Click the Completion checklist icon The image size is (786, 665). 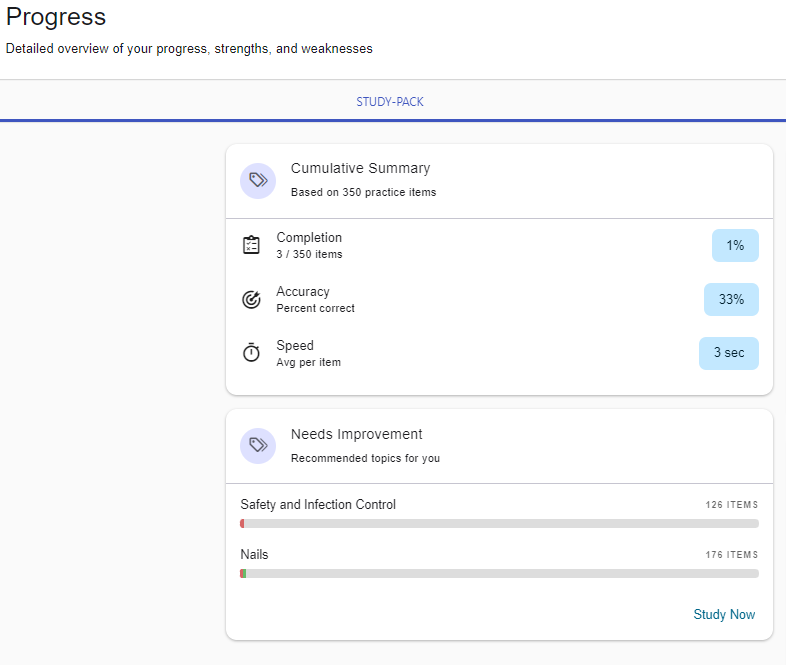click(252, 245)
